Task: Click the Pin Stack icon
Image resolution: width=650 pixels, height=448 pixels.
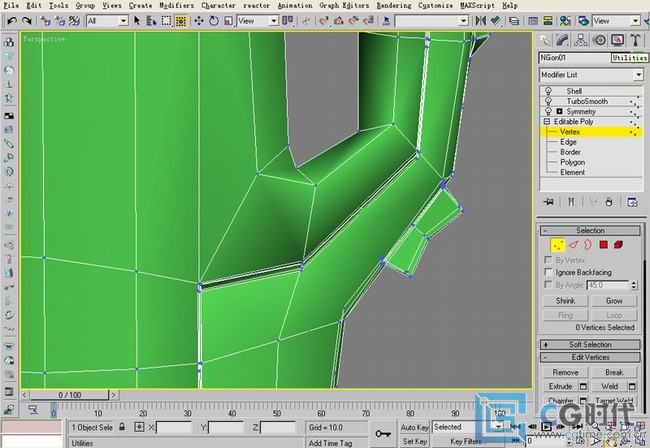Action: point(548,202)
